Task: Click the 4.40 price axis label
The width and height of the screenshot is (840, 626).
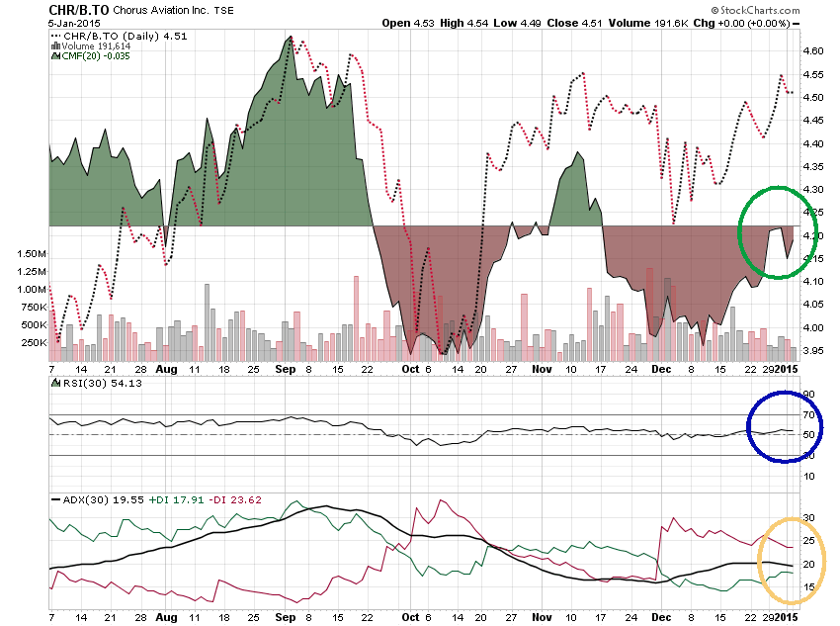Action: click(x=812, y=143)
